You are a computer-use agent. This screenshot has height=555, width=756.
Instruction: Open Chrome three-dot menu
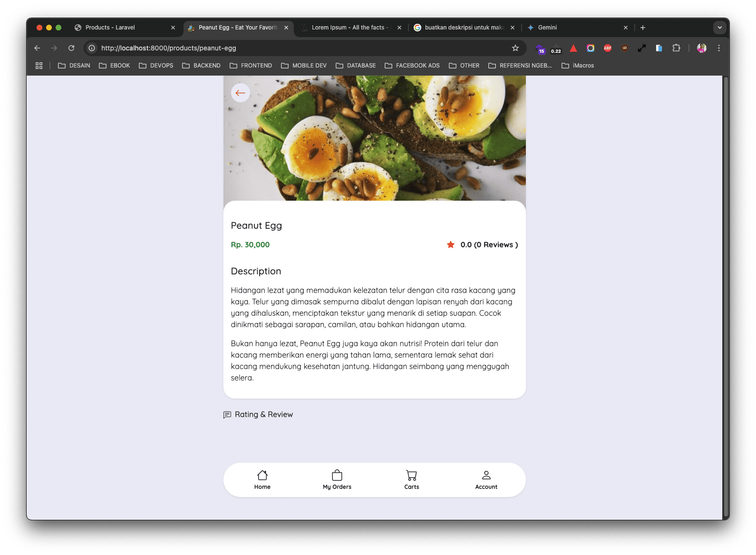coord(718,48)
